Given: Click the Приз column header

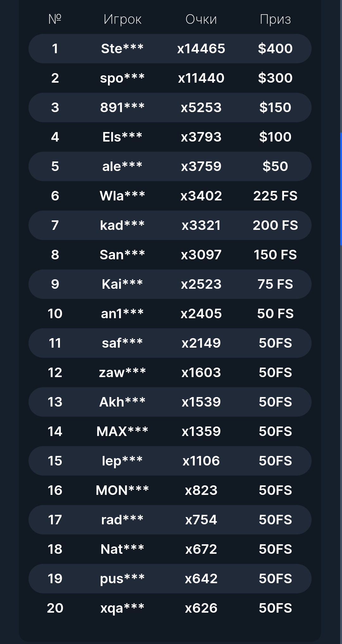Looking at the screenshot, I should 275,20.
